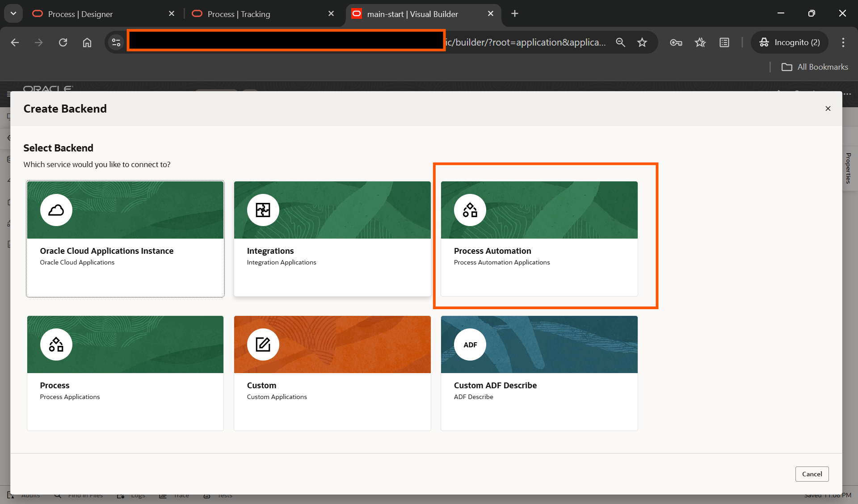Close the Create Backend dialog with the X
The width and height of the screenshot is (858, 504).
828,109
